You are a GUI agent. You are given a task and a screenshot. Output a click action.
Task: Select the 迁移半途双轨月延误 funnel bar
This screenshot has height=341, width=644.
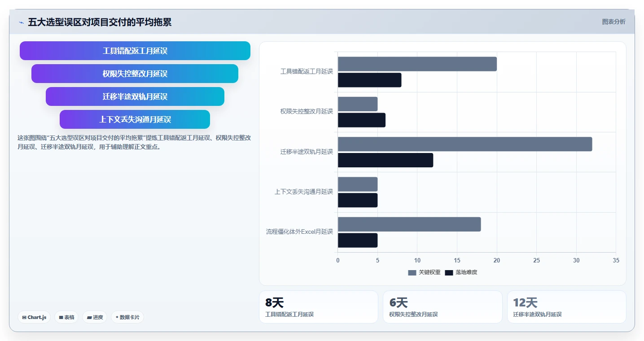pyautogui.click(x=135, y=96)
